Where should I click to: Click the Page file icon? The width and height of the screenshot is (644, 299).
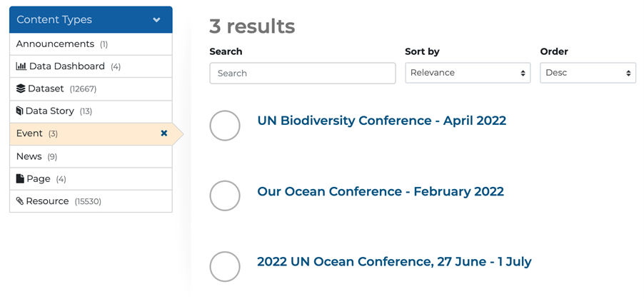pos(20,178)
